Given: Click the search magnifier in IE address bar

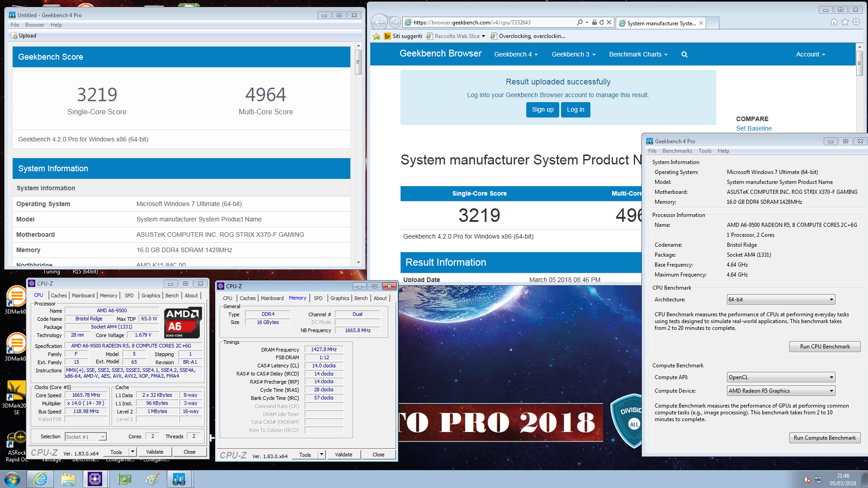Looking at the screenshot, I should [580, 22].
